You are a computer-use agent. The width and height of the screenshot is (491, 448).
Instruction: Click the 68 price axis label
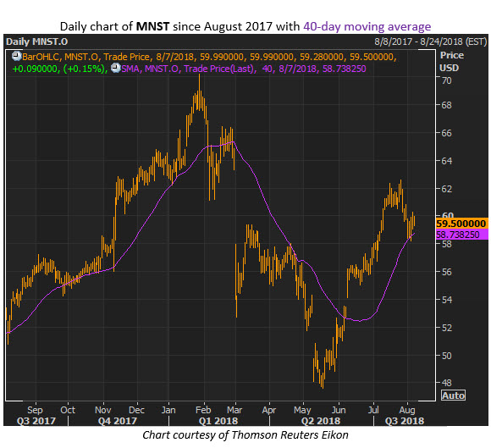[x=446, y=105]
